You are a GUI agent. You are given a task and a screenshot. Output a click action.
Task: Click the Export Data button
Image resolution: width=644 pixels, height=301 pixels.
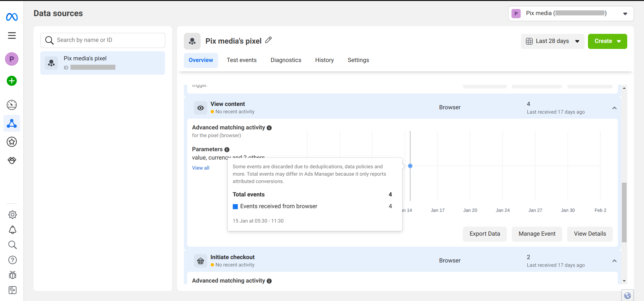[x=485, y=234]
